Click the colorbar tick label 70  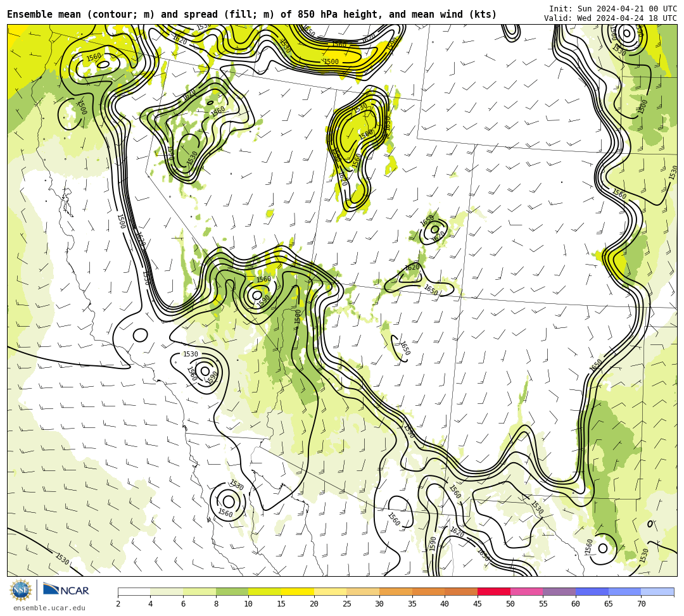(x=641, y=604)
